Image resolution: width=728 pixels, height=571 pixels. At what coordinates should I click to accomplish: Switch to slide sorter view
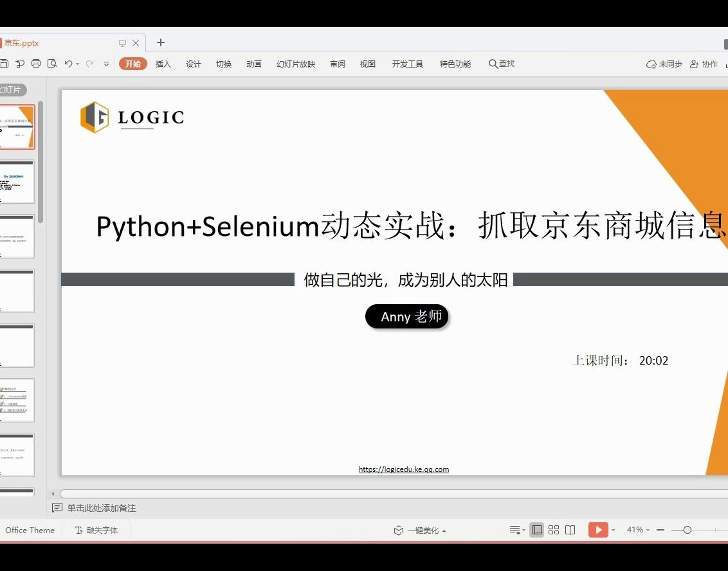[554, 529]
